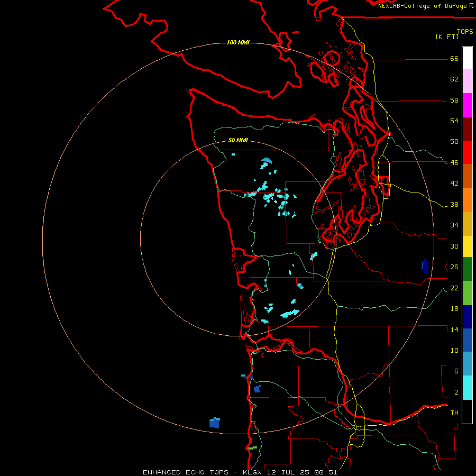This screenshot has height=476, width=476.
Task: Pick the dark red legend swatch near 54
Action: (467, 129)
